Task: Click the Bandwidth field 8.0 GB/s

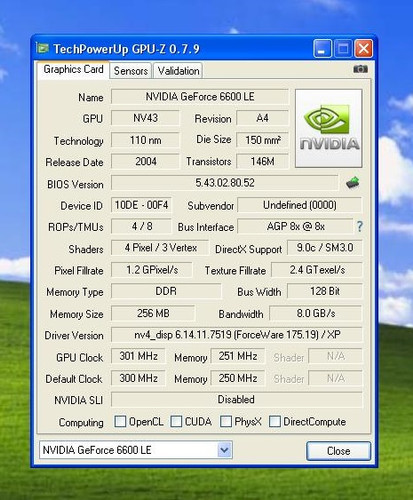Action: pos(316,313)
